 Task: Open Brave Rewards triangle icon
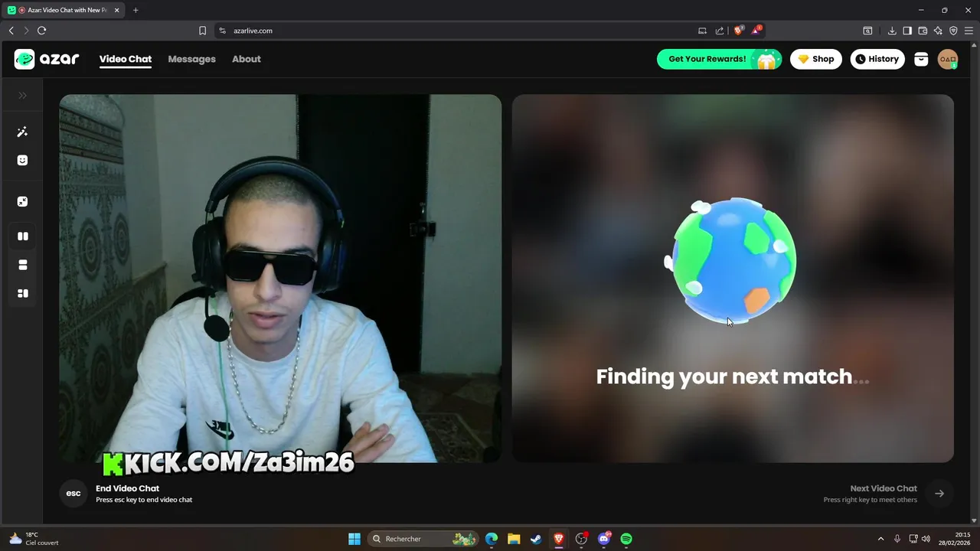756,31
